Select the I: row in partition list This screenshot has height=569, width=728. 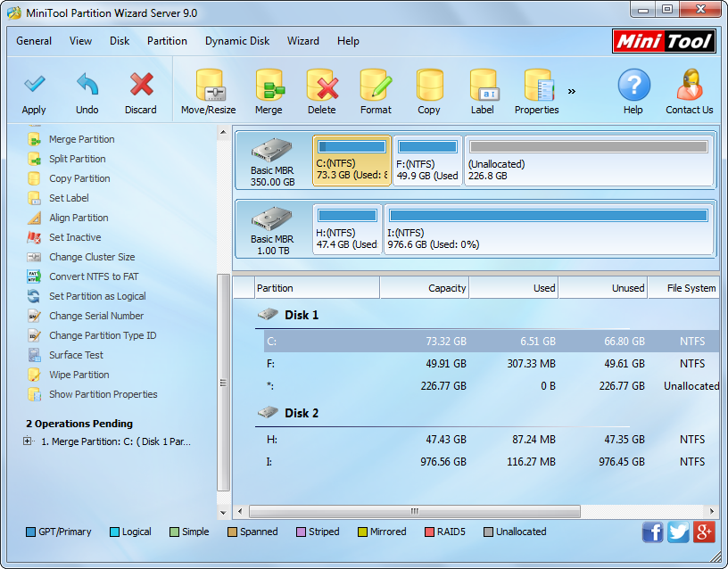point(492,462)
